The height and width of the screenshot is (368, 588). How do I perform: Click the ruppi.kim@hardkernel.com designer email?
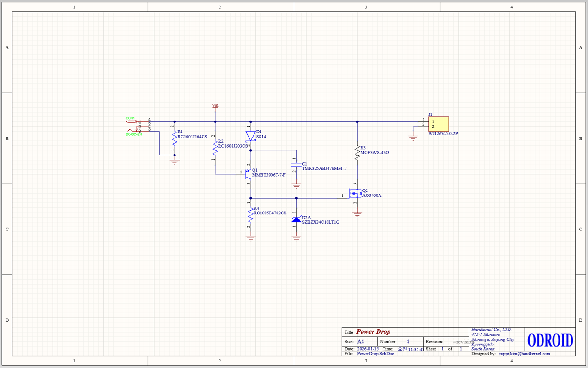pos(524,354)
